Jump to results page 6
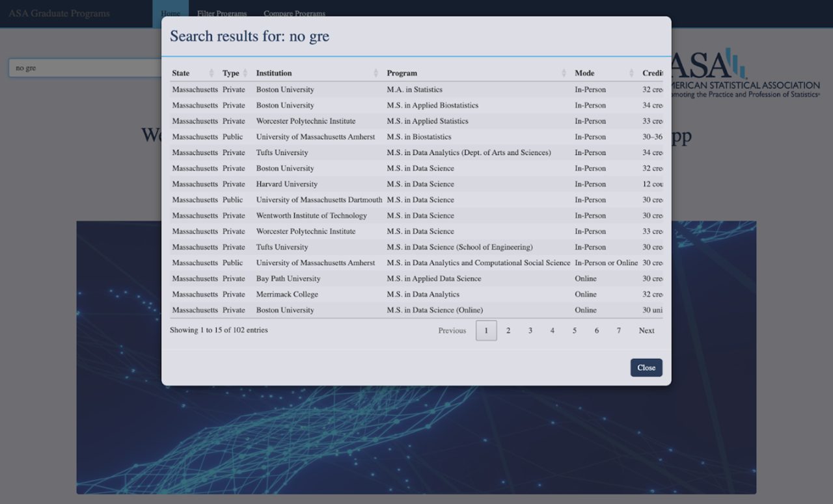This screenshot has height=504, width=833. pos(597,330)
